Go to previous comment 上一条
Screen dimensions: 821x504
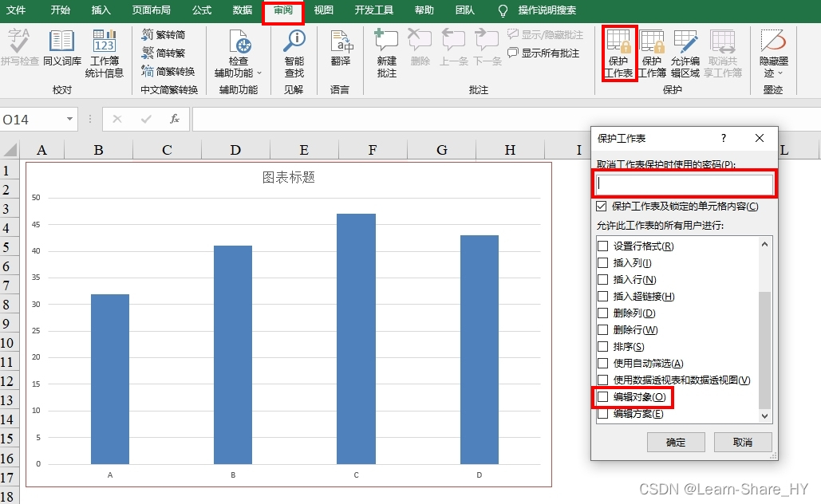pyautogui.click(x=453, y=47)
